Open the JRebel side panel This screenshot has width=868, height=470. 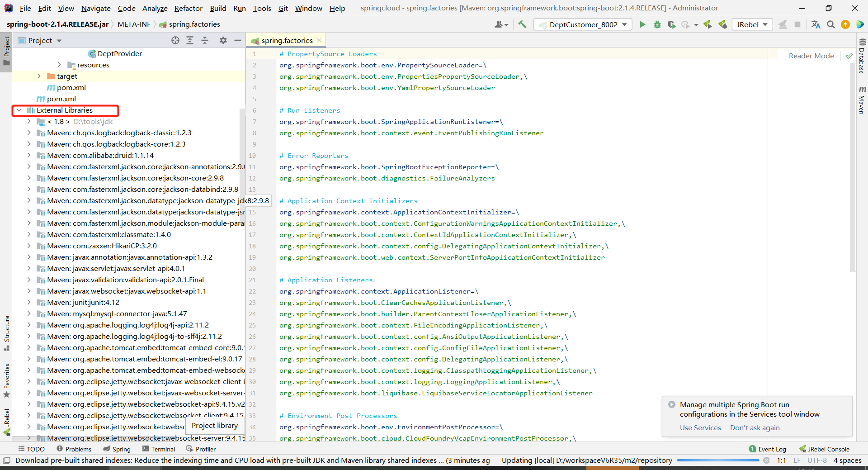[x=6, y=422]
